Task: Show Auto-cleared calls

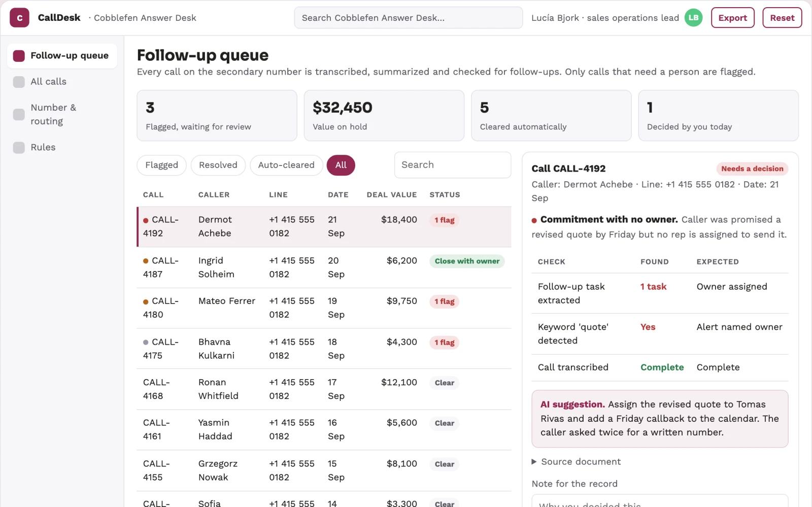Action: (x=286, y=165)
